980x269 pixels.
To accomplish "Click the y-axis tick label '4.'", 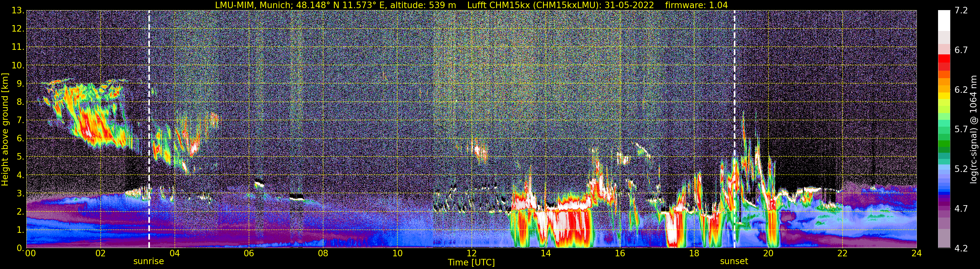I will [20, 175].
